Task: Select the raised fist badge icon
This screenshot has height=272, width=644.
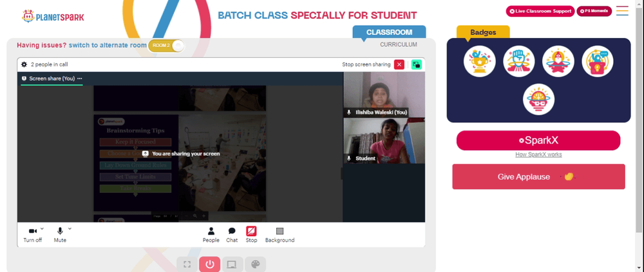Action: [518, 62]
